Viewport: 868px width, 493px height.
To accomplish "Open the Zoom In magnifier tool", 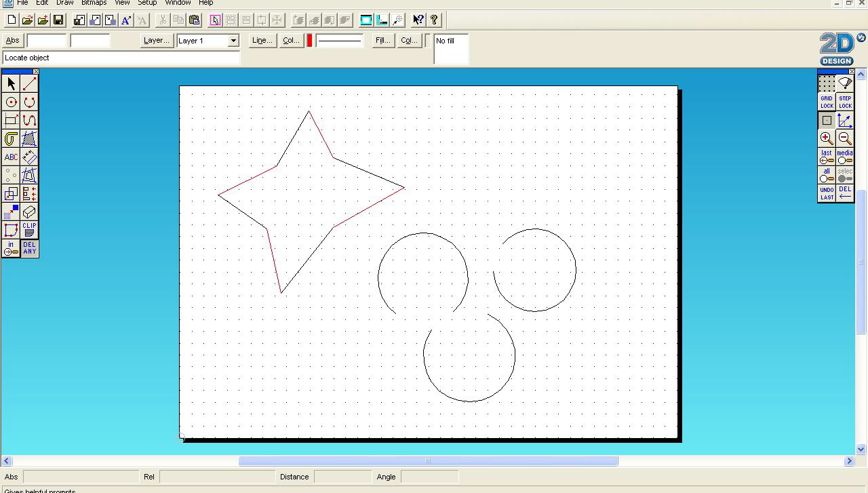I will coord(826,138).
